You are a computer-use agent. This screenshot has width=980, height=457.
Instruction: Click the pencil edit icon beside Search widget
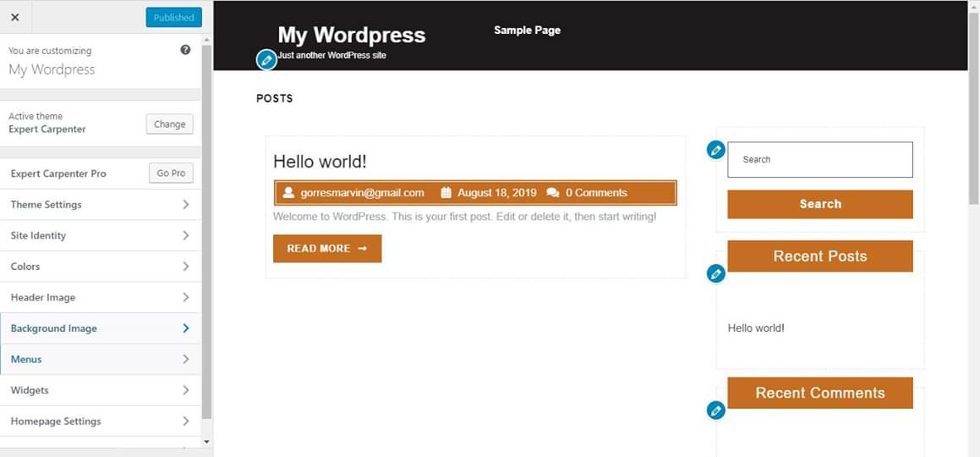click(x=716, y=150)
